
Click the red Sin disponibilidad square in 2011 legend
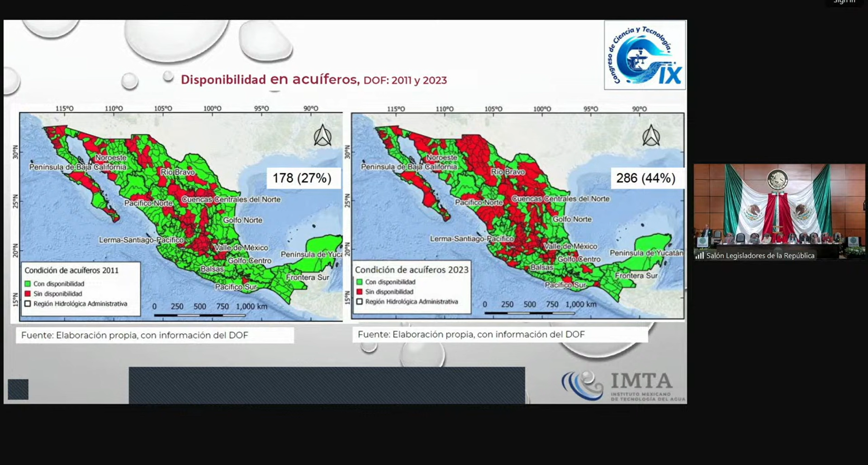(x=28, y=294)
